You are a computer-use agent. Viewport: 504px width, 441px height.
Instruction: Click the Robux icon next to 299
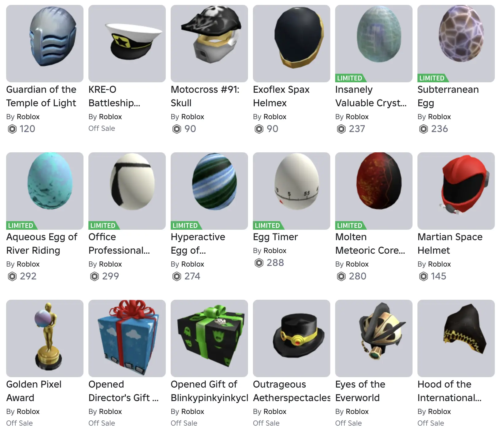point(94,276)
